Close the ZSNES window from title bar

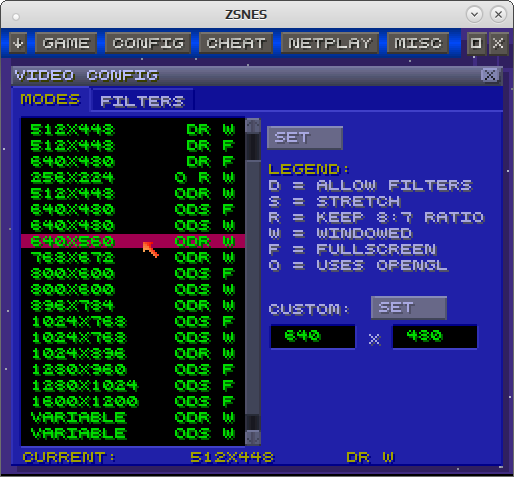click(498, 15)
